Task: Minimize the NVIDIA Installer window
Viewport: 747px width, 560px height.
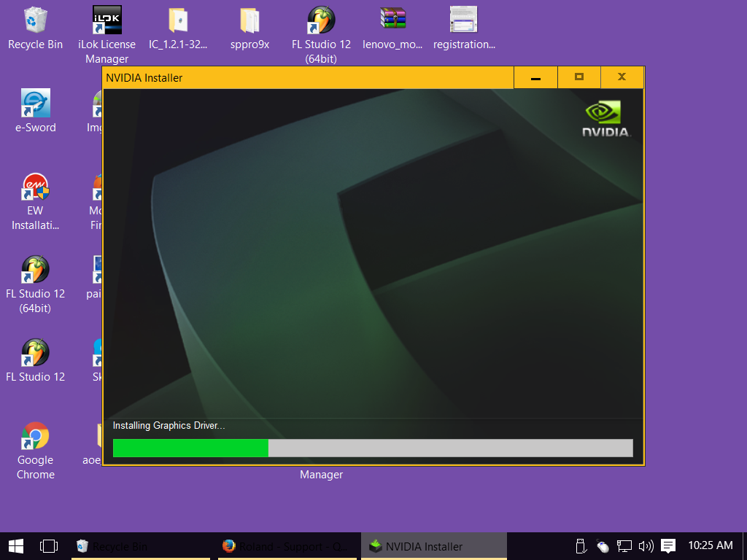Action: [x=535, y=77]
